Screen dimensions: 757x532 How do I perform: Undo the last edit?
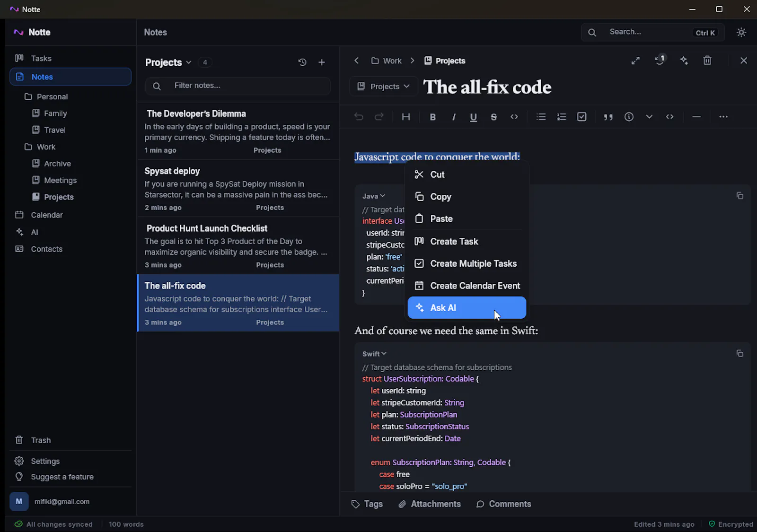click(359, 117)
